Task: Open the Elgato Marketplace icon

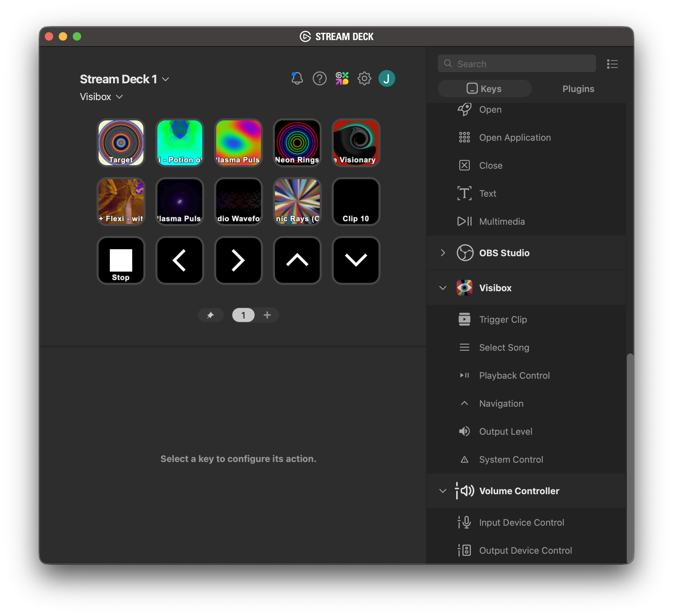Action: click(x=342, y=78)
